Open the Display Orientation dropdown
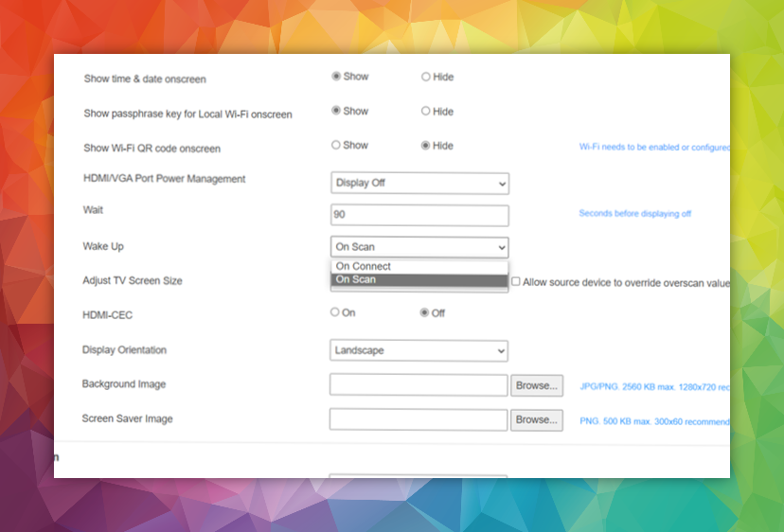The height and width of the screenshot is (532, 784). click(419, 350)
